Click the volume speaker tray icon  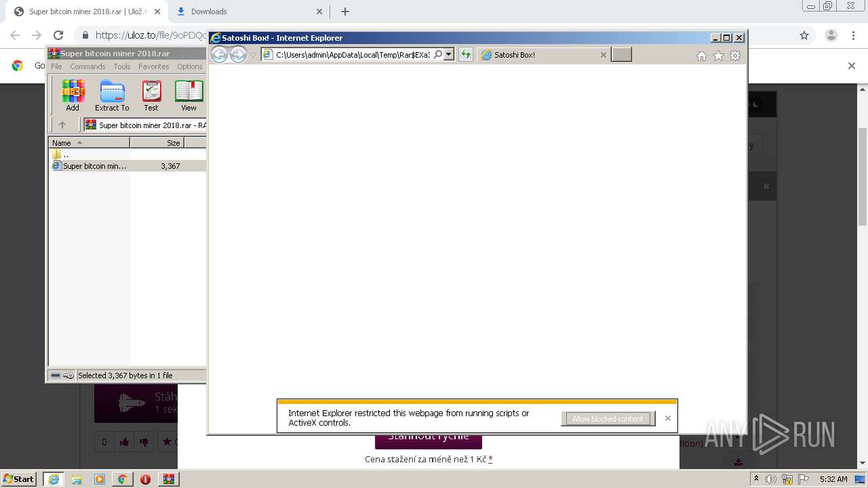coord(770,479)
